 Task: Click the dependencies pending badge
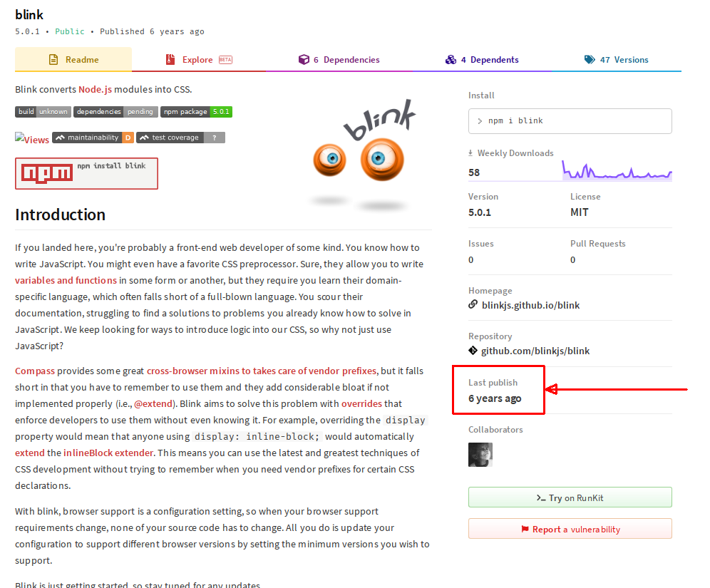(116, 111)
